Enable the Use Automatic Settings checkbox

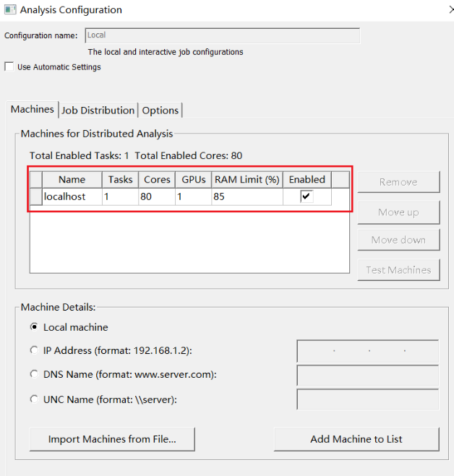pos(9,67)
